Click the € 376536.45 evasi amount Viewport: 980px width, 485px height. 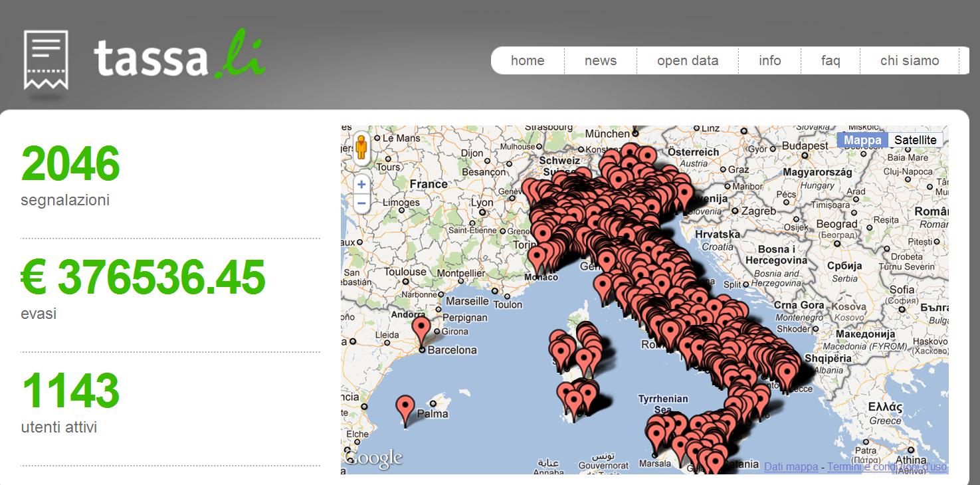pos(143,277)
